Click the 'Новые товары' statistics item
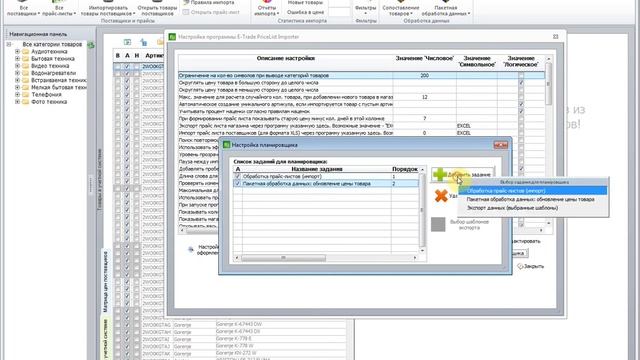This screenshot has height=360, width=640. pyautogui.click(x=305, y=3)
